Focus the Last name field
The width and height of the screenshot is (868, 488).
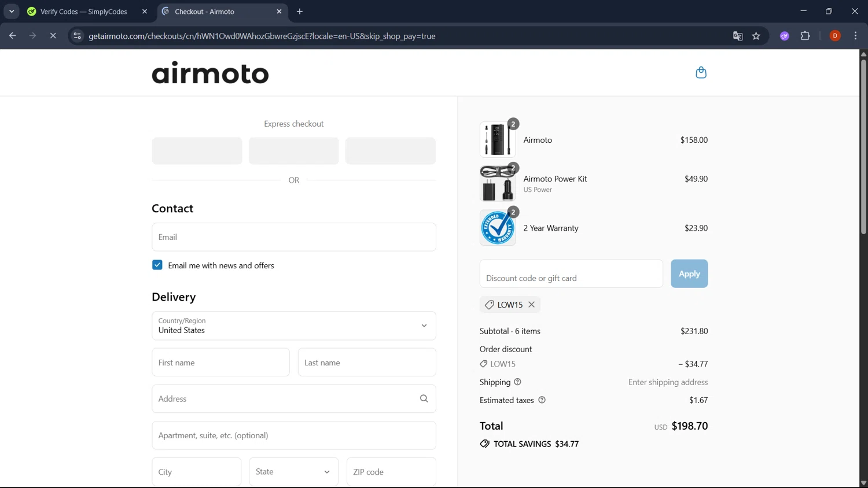[367, 363]
